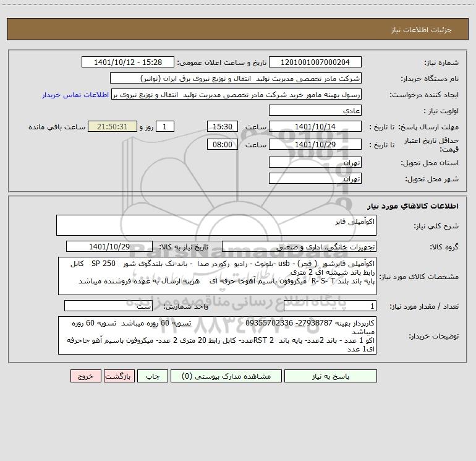The image size is (476, 461).
Task: Click the واحد شمارش field showing ست
Action: coord(108,306)
